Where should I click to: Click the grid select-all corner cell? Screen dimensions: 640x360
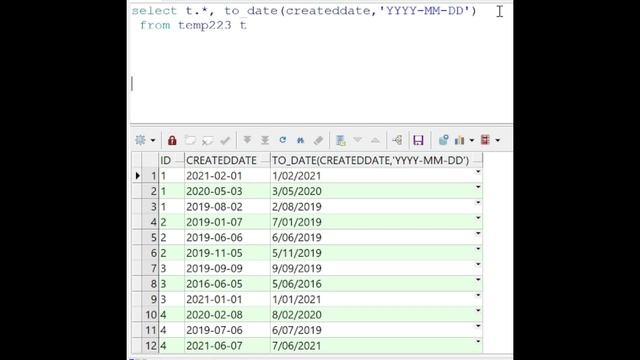pyautogui.click(x=145, y=160)
